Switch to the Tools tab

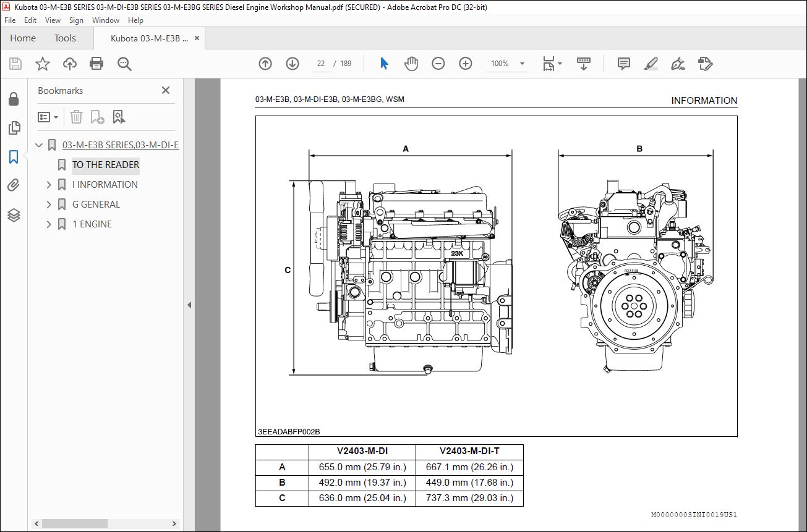click(x=65, y=38)
